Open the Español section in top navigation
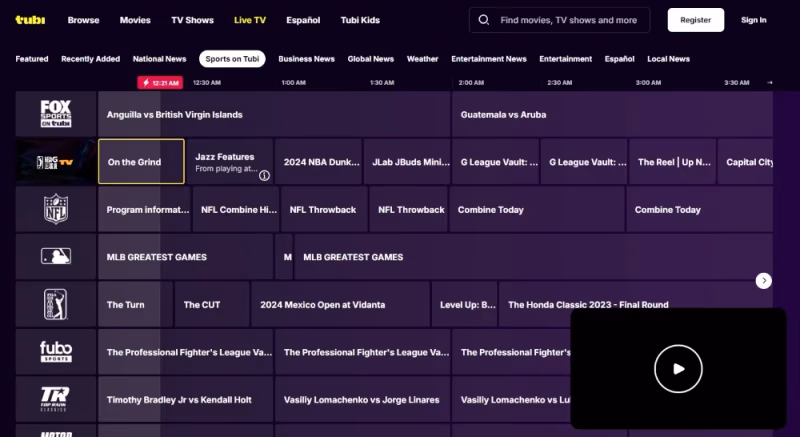 303,20
